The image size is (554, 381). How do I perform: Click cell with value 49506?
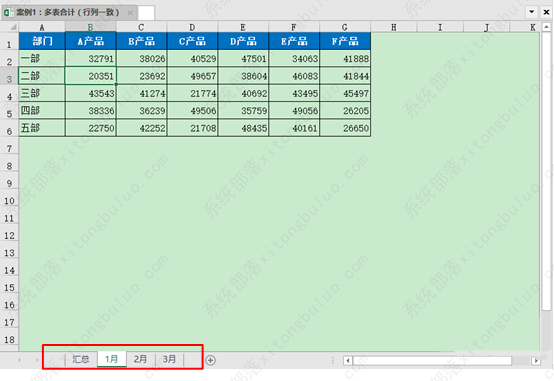193,110
